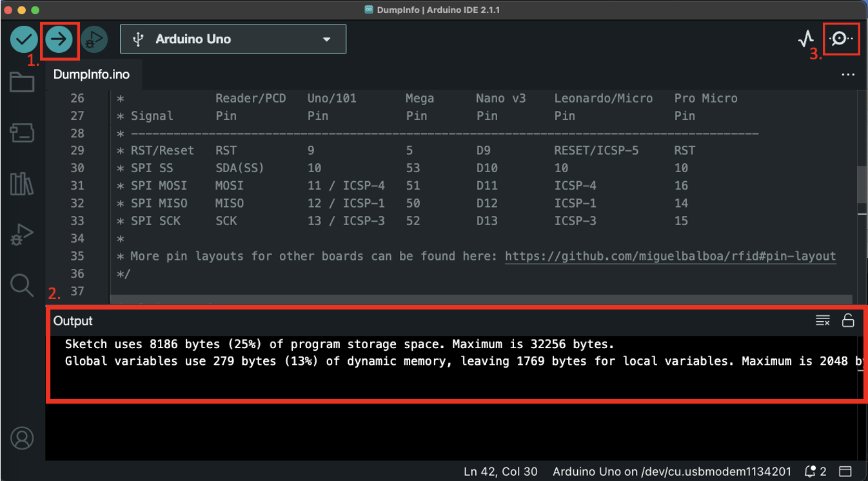Click the "SPI MOSI" text in the code
The image size is (868, 481).
click(159, 186)
